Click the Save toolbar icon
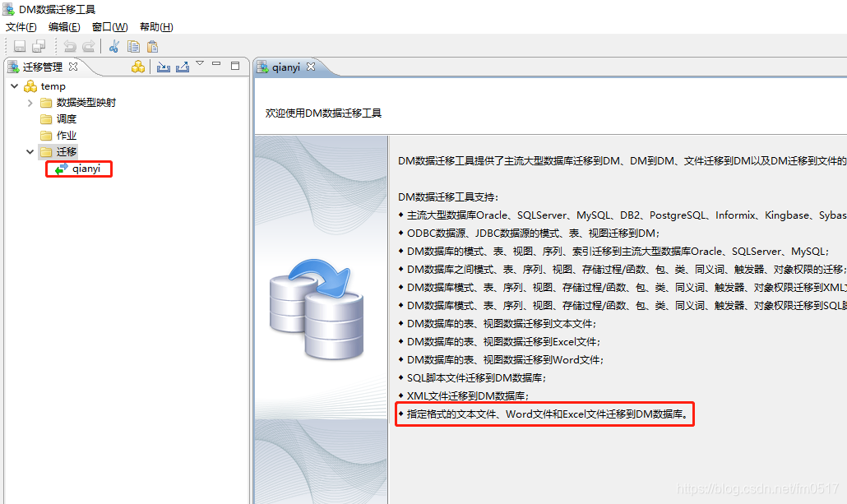Screen dimensions: 847x504 coord(20,47)
